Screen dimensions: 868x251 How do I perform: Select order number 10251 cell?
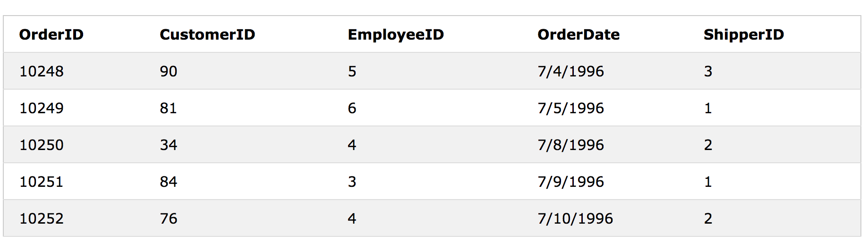point(42,182)
